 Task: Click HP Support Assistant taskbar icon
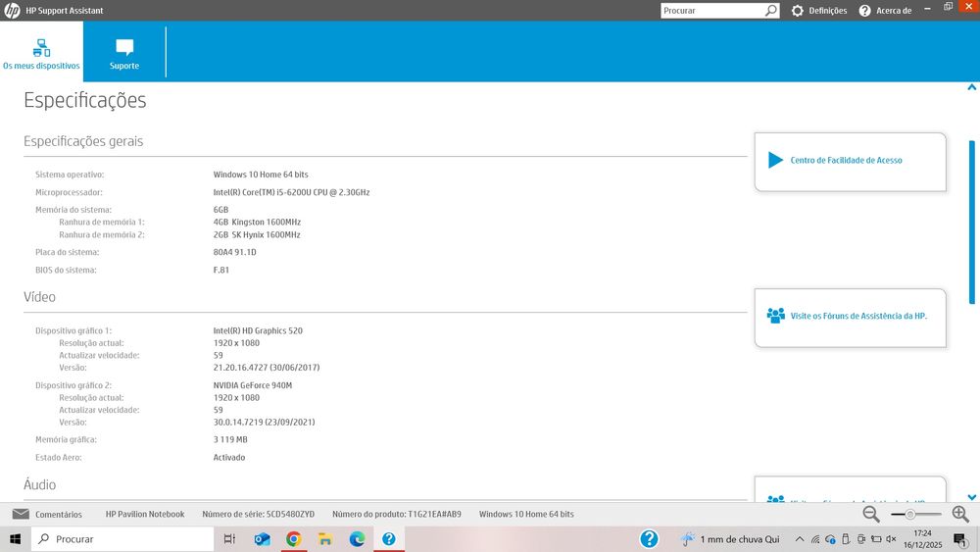pyautogui.click(x=389, y=539)
